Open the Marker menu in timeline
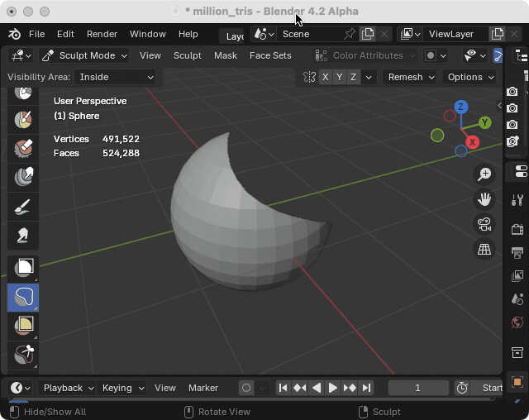The height and width of the screenshot is (420, 529). coord(203,388)
